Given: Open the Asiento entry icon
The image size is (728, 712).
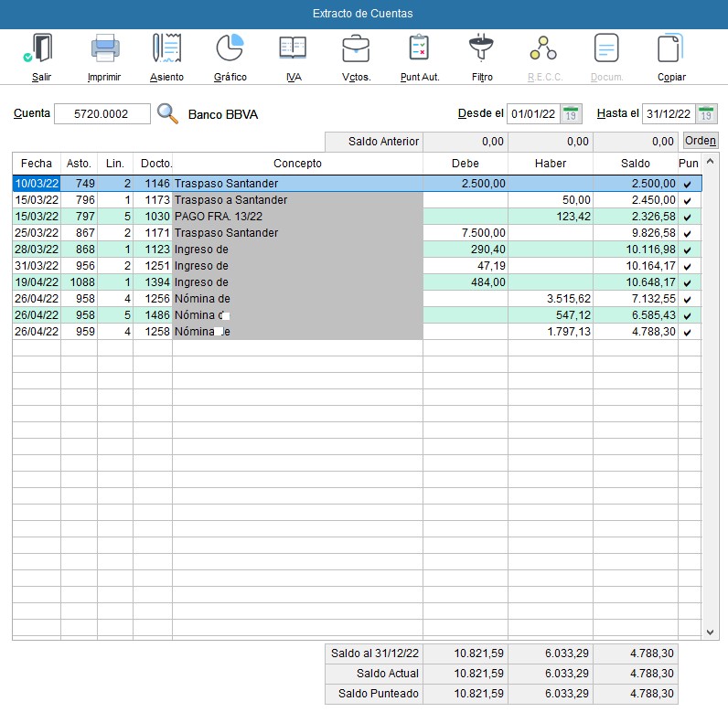Looking at the screenshot, I should [166, 48].
